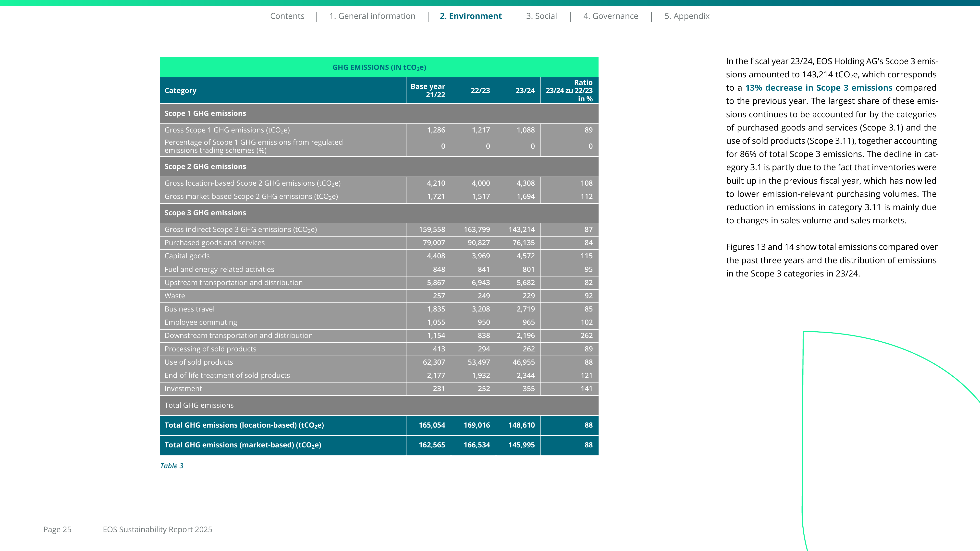Viewport: 980px width, 551px height.
Task: Click the ratio 141 for Investment
Action: (x=586, y=389)
